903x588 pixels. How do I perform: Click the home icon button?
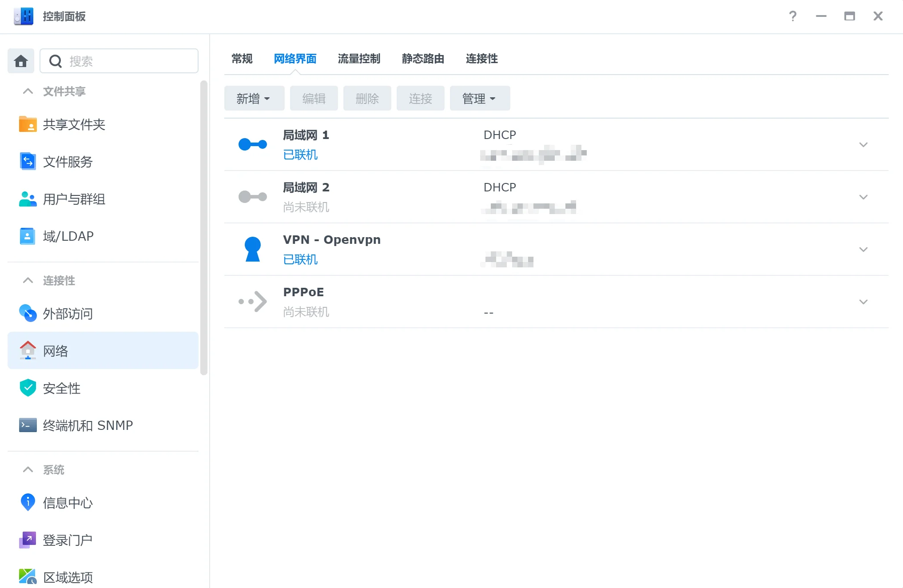click(21, 61)
